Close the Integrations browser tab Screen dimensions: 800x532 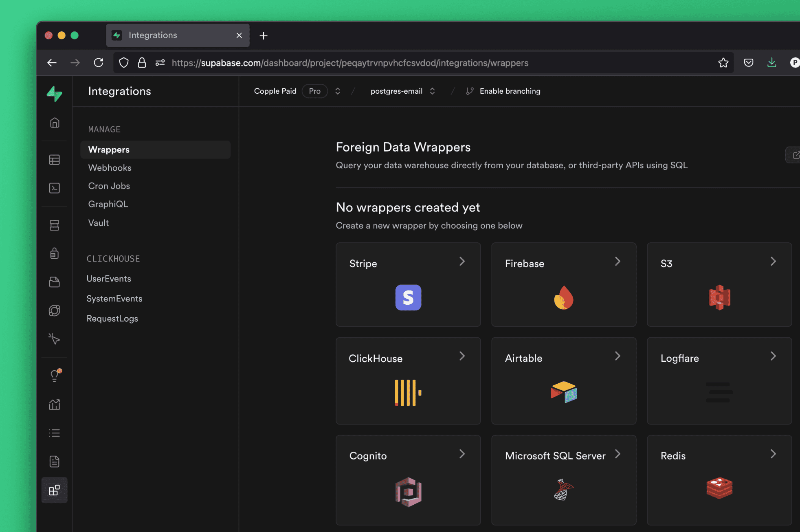[x=239, y=35]
